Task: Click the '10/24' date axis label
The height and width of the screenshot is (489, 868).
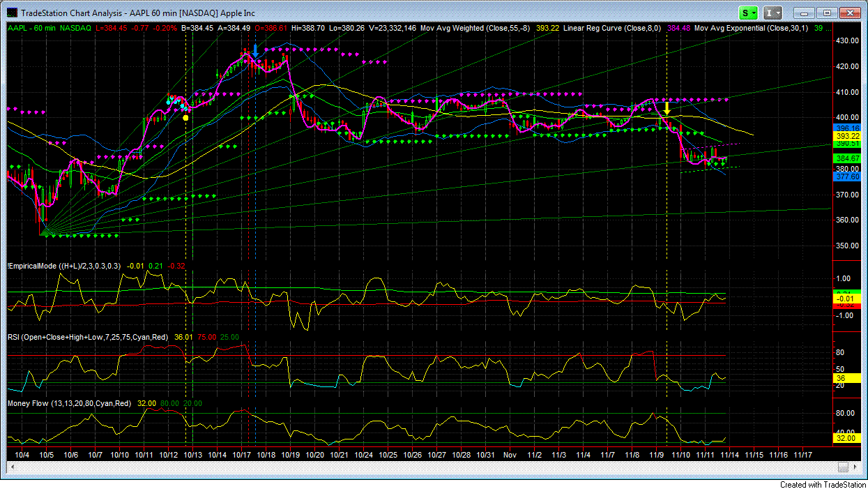Action: (x=364, y=454)
